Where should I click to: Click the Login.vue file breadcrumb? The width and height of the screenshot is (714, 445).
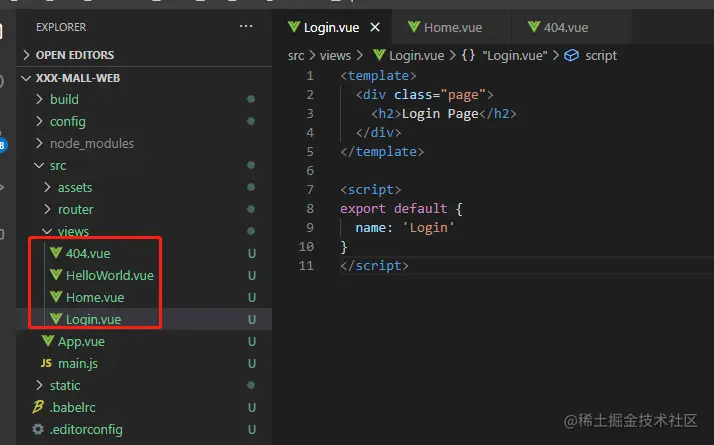coord(416,56)
